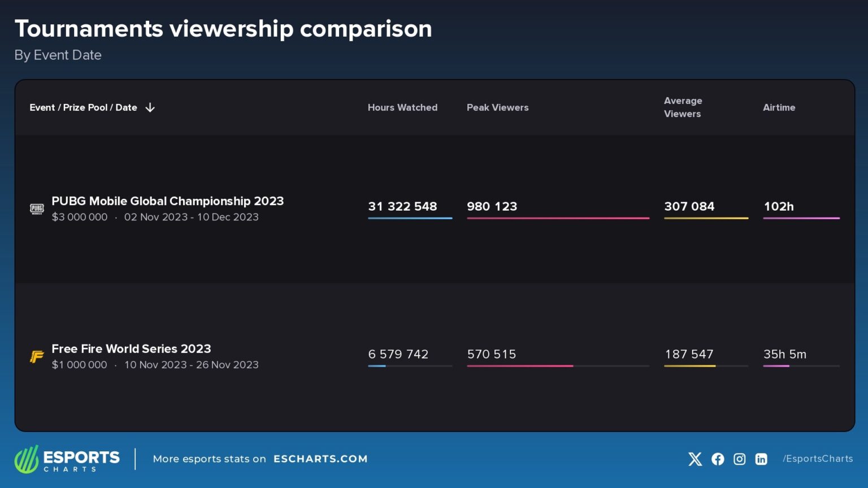Open the X (Twitter) social icon
Screen dimensions: 868x488
(695, 459)
